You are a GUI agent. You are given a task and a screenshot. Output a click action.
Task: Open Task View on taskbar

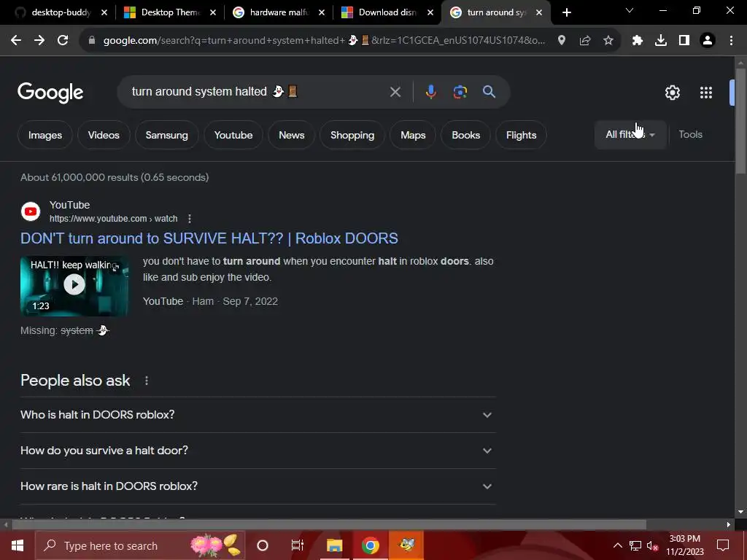click(x=298, y=545)
